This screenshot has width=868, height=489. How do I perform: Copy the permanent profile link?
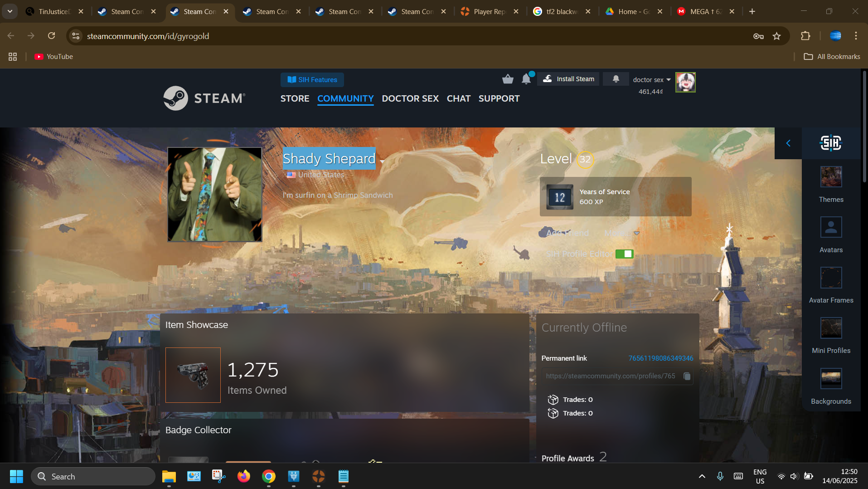coord(687,376)
